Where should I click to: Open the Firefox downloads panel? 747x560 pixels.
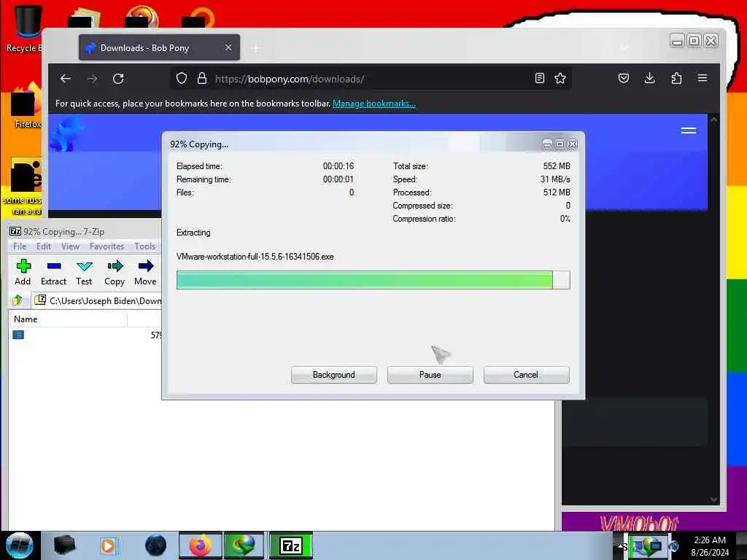[649, 79]
